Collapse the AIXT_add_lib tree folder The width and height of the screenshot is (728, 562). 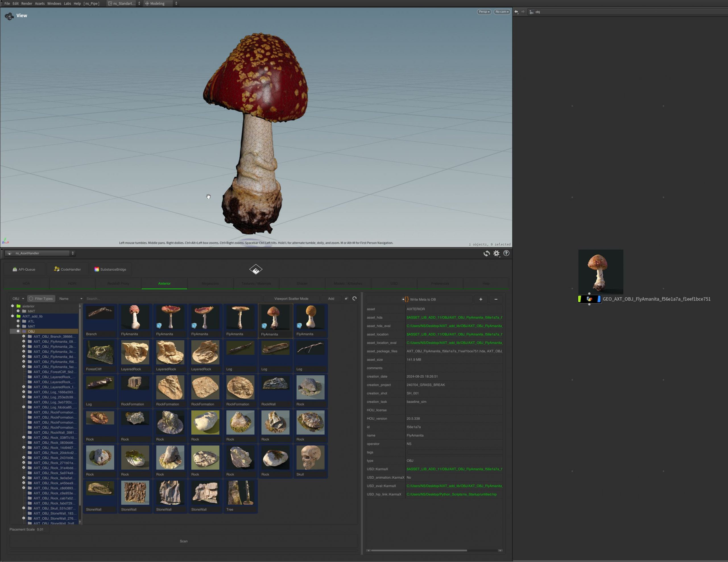(13, 316)
